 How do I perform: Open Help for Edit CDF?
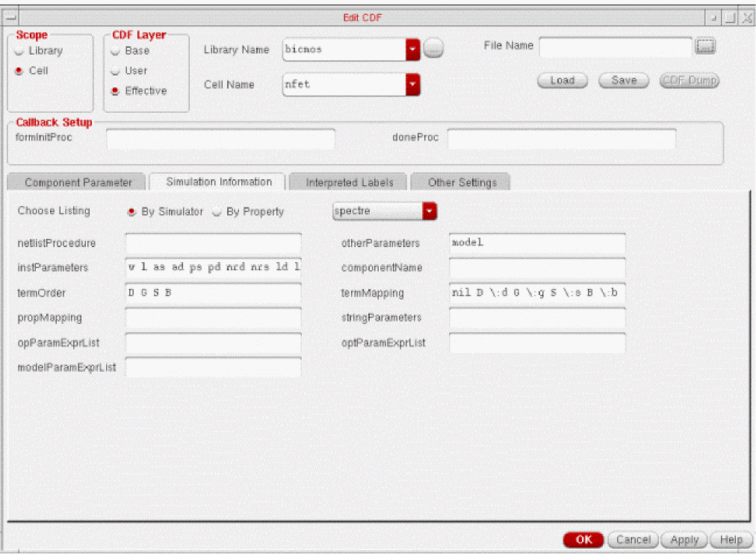coord(731,540)
